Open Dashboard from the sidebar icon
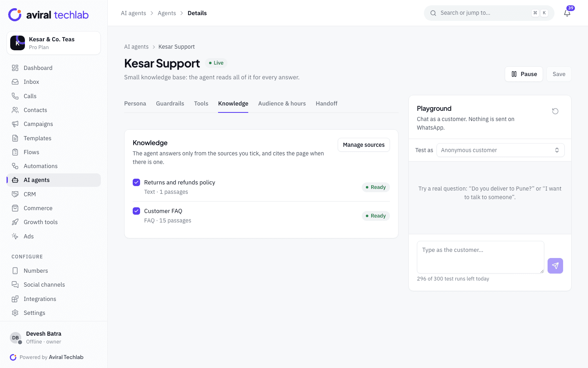Viewport: 588px width, 368px height. [15, 68]
